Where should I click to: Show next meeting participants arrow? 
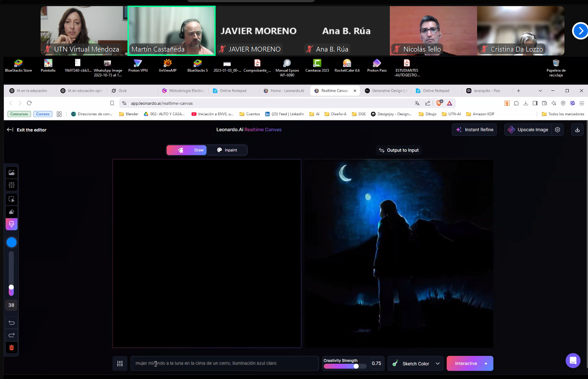[580, 31]
